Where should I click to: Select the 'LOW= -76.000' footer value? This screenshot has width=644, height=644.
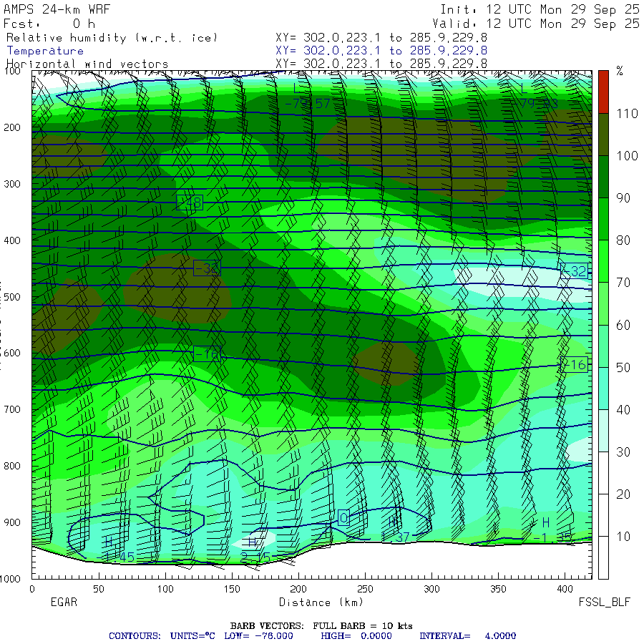click(259, 636)
